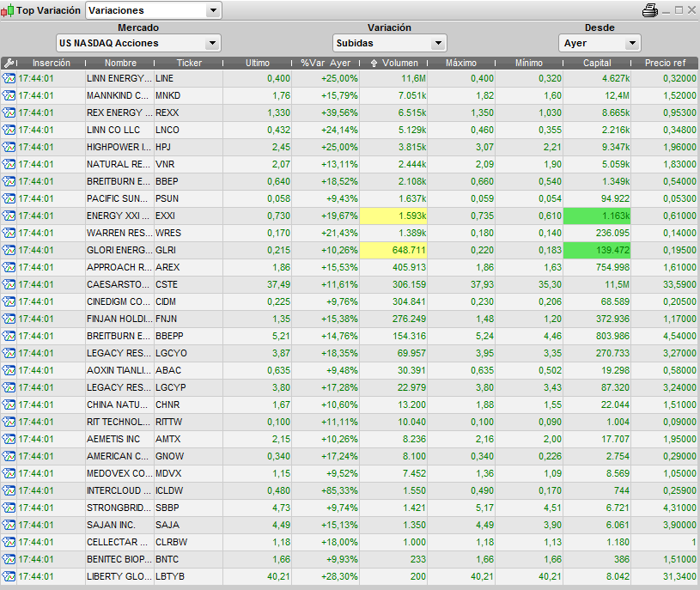The height and width of the screenshot is (590, 700).
Task: Select the LEGACY RES... LGCYP name cell
Action: tap(119, 388)
